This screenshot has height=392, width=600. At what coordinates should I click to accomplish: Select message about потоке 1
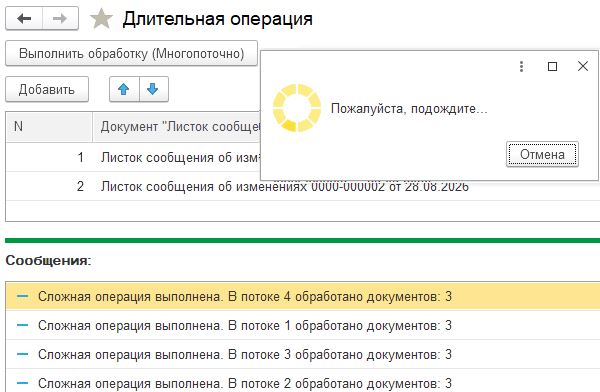303,325
